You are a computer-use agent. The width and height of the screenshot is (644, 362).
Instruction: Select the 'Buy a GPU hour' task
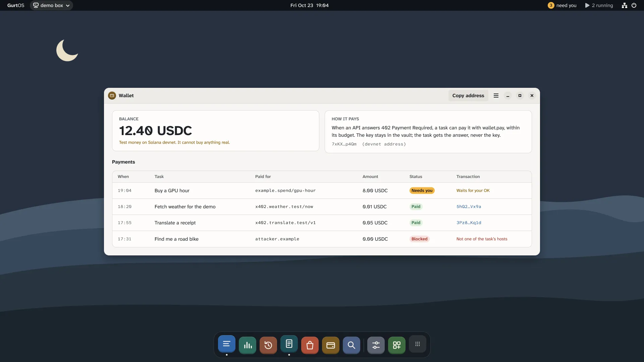[172, 191]
